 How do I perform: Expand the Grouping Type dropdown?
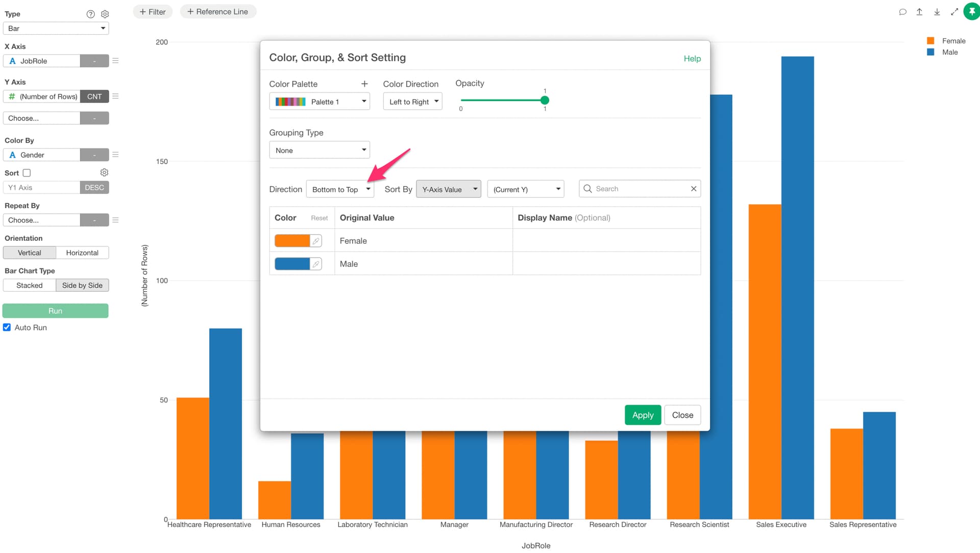319,150
